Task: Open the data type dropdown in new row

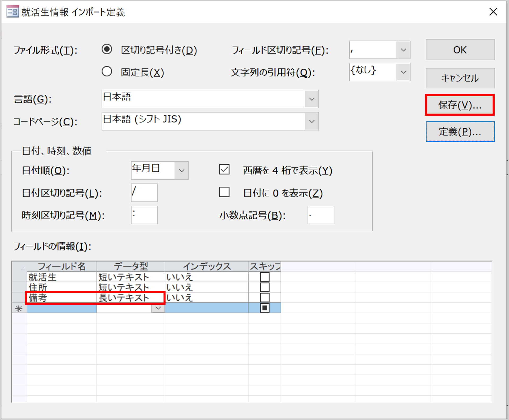Action: (x=158, y=308)
